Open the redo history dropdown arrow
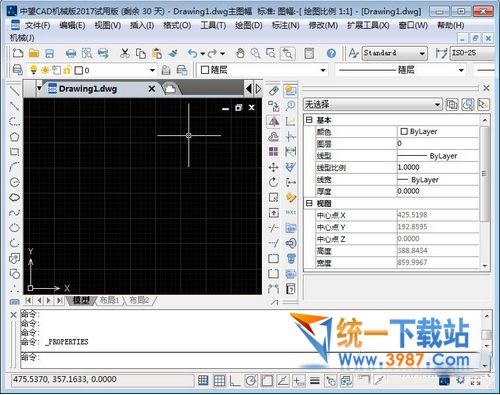This screenshot has width=500, height=395. (x=222, y=54)
